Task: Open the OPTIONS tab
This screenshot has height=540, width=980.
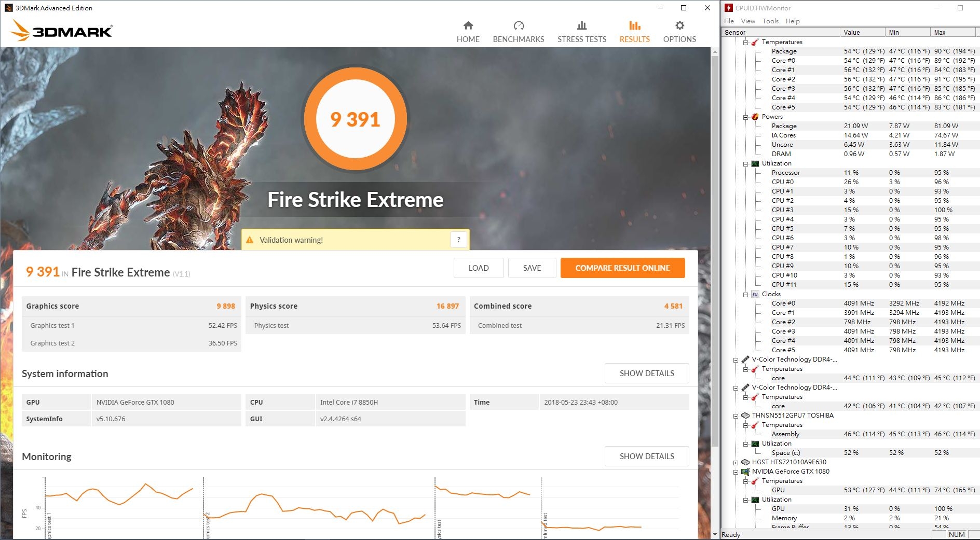Action: pyautogui.click(x=679, y=32)
